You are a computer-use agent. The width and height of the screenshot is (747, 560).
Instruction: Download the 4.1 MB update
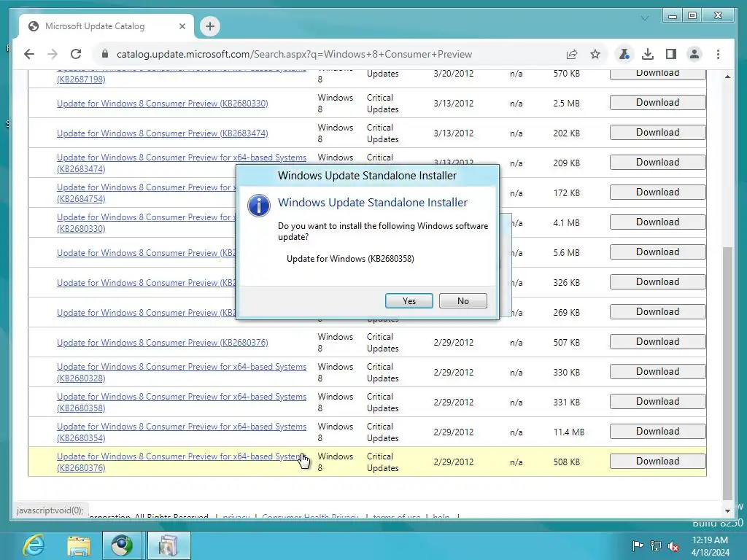[657, 222]
